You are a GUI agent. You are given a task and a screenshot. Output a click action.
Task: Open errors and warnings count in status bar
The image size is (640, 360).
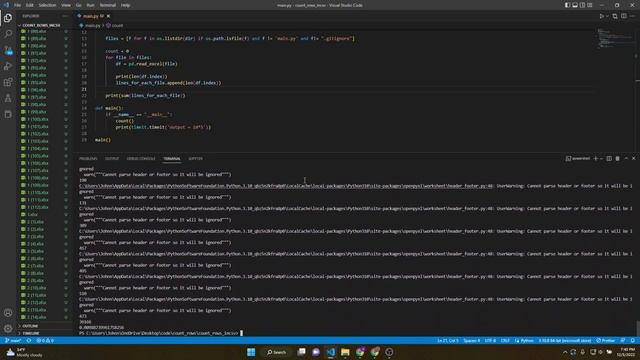pyautogui.click(x=45, y=340)
